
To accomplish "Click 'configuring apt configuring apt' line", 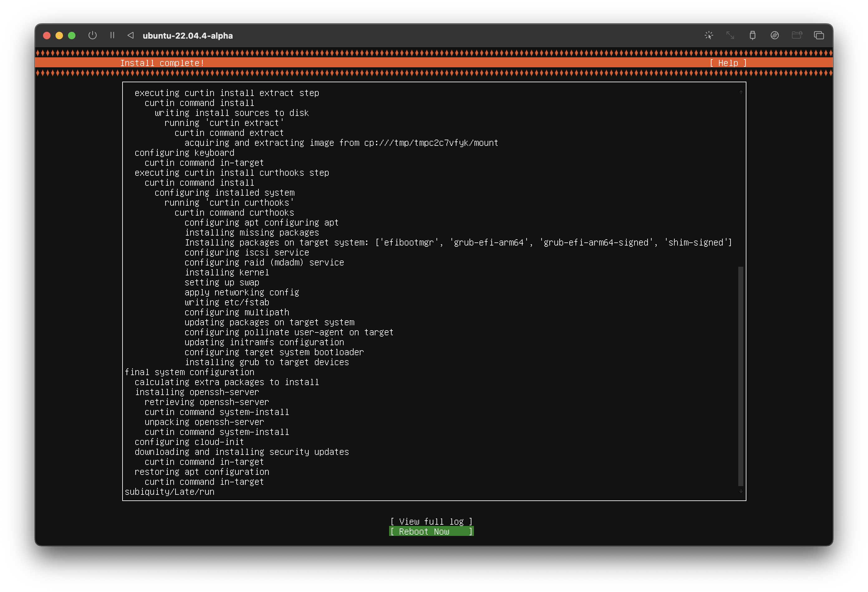I will click(x=262, y=222).
